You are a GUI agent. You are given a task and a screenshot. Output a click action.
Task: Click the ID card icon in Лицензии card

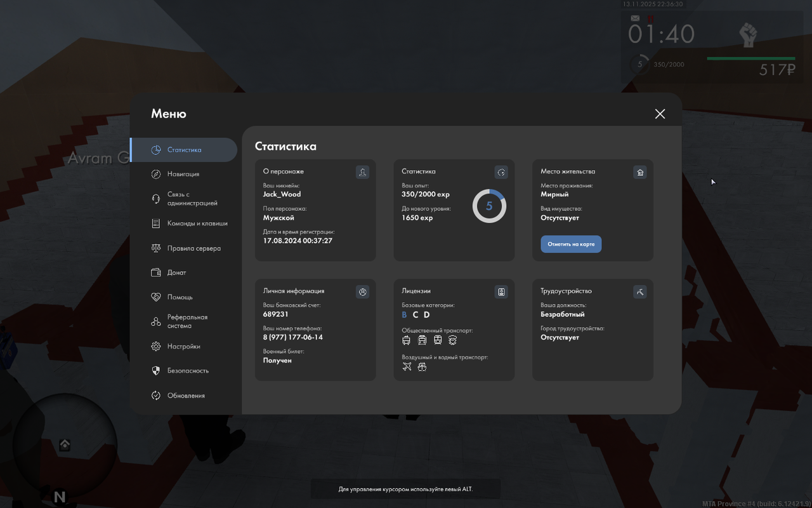coord(501,292)
